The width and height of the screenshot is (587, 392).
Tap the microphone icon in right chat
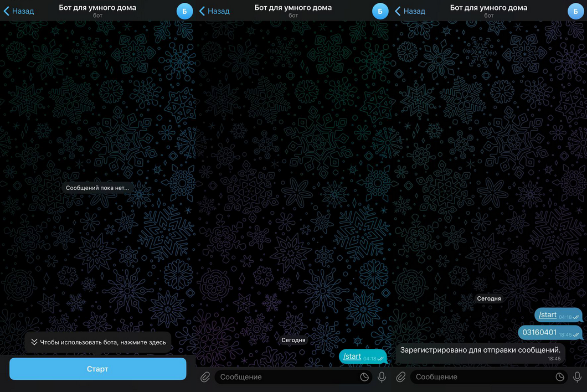[577, 377]
